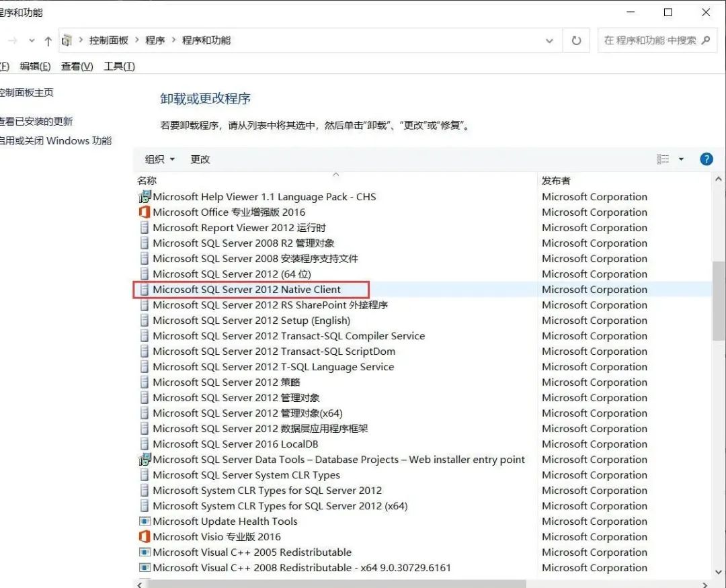Open the help question mark icon
This screenshot has height=588, width=726.
coord(706,159)
